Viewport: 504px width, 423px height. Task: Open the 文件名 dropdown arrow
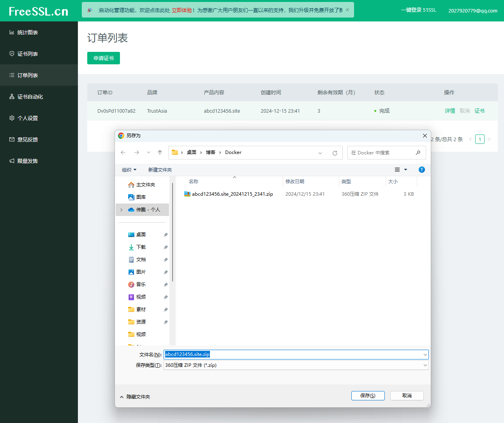[425, 354]
